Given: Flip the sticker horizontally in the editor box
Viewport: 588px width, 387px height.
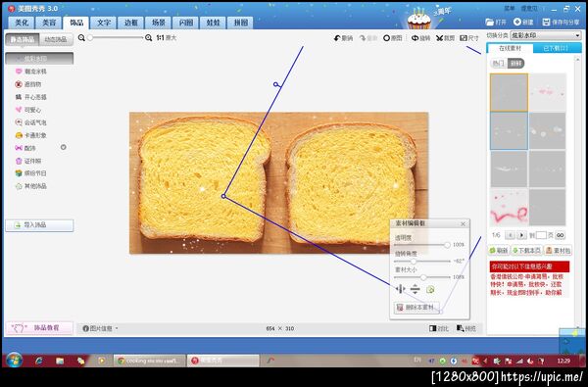Looking at the screenshot, I should point(401,289).
